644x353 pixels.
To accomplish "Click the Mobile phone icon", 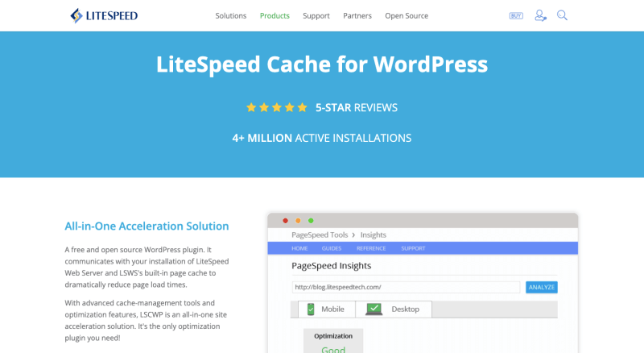I will click(311, 309).
